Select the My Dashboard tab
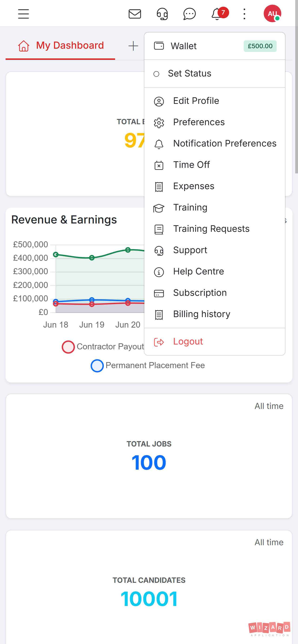The height and width of the screenshot is (644, 298). pos(60,45)
